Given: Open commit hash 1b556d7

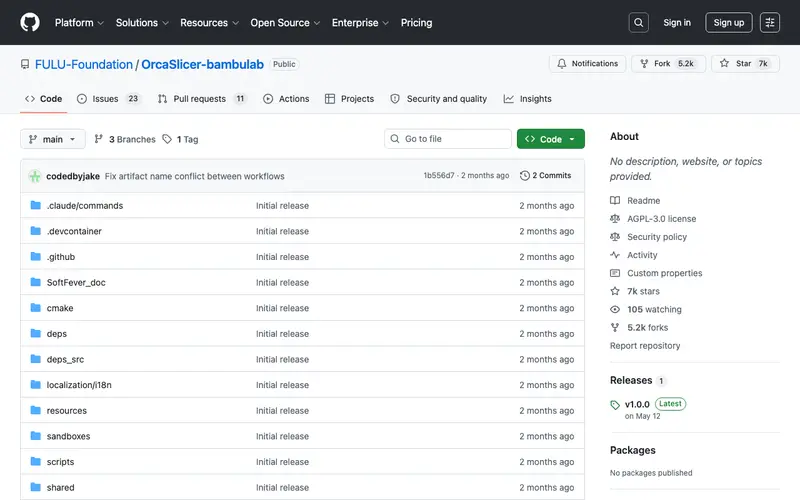Looking at the screenshot, I should pos(439,176).
